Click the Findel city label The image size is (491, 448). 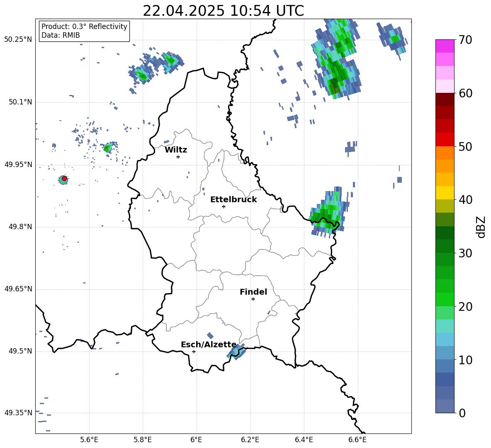pos(253,292)
